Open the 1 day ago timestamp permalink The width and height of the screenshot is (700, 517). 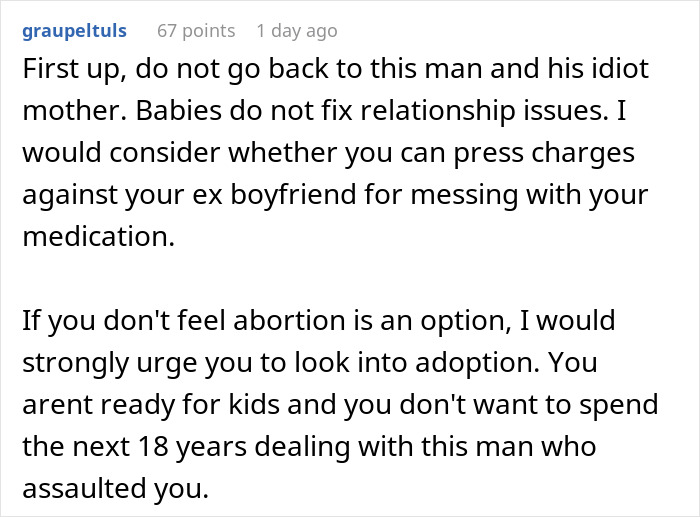click(297, 31)
